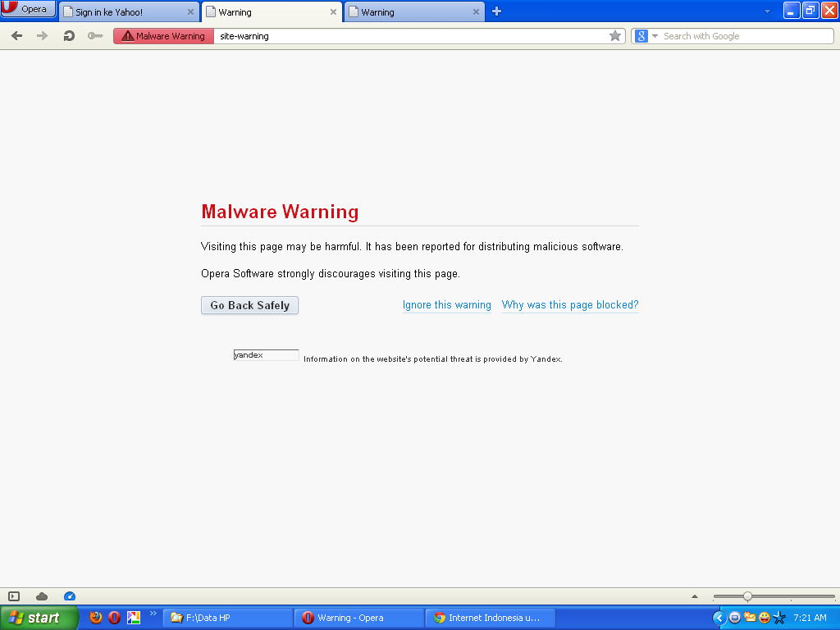This screenshot has height=630, width=840.
Task: Open a new tab with plus button
Action: [x=496, y=11]
